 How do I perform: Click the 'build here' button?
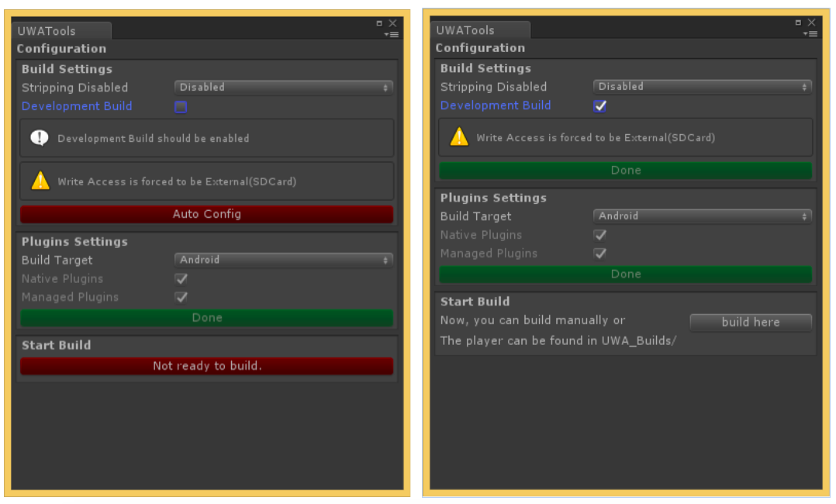pyautogui.click(x=750, y=322)
